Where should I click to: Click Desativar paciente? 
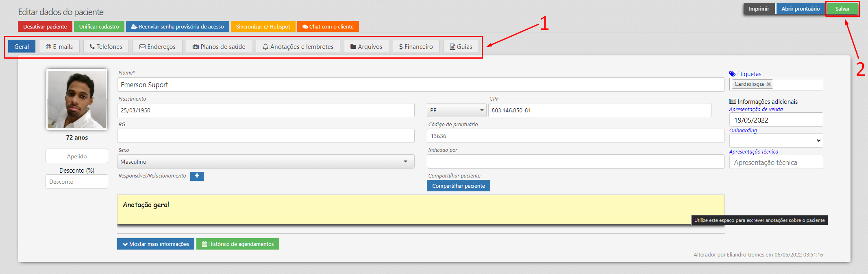pyautogui.click(x=45, y=26)
